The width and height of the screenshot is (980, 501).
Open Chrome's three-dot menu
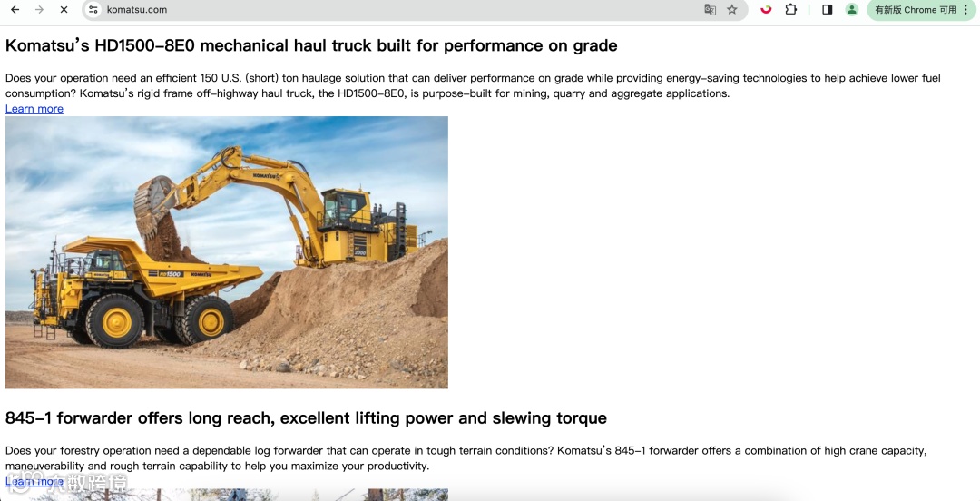point(966,9)
